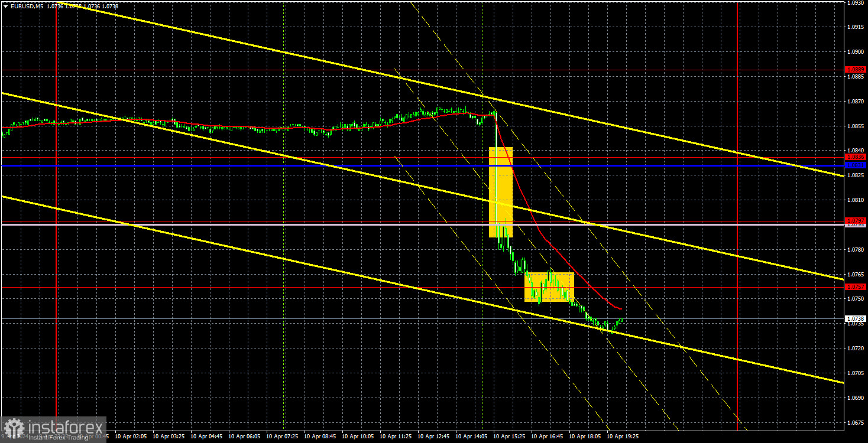The width and height of the screenshot is (868, 443).
Task: Click the 10 Apr 03:25 time label
Action: click(169, 437)
